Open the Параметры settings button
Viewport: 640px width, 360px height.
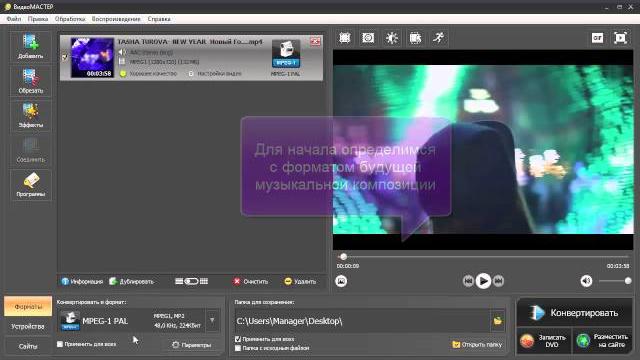pos(191,345)
